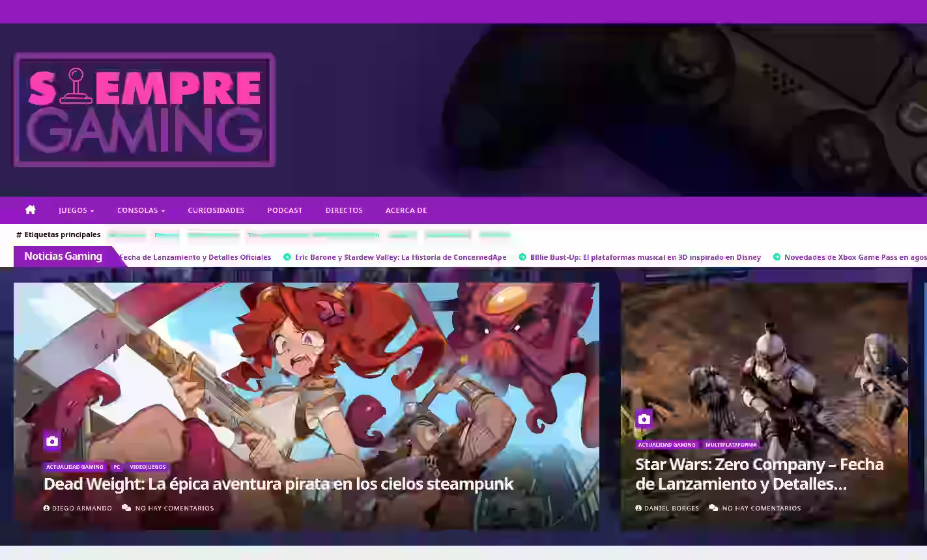This screenshot has height=560, width=927.
Task: Click author icon beside Diego Armando
Action: coord(46,508)
